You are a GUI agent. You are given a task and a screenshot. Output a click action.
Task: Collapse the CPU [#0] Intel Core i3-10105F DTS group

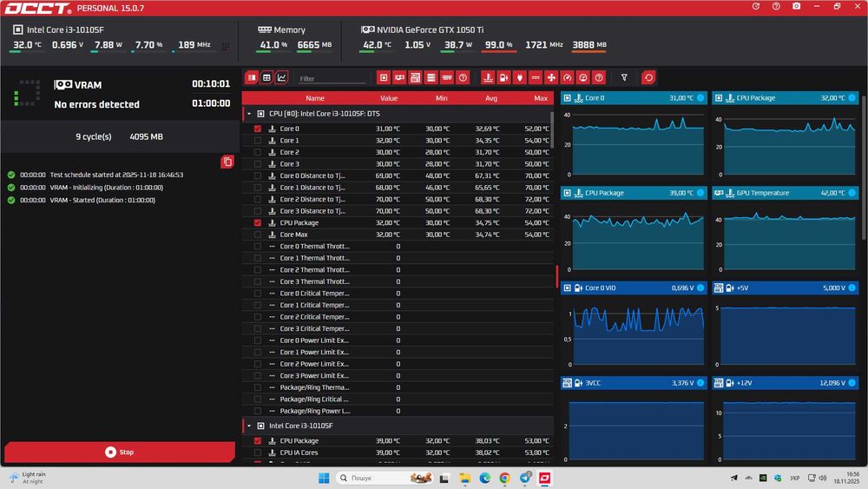(249, 114)
